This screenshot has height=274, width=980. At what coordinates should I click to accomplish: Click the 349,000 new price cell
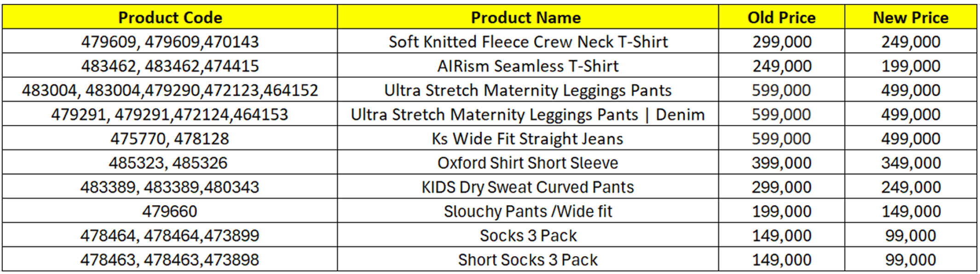911,163
